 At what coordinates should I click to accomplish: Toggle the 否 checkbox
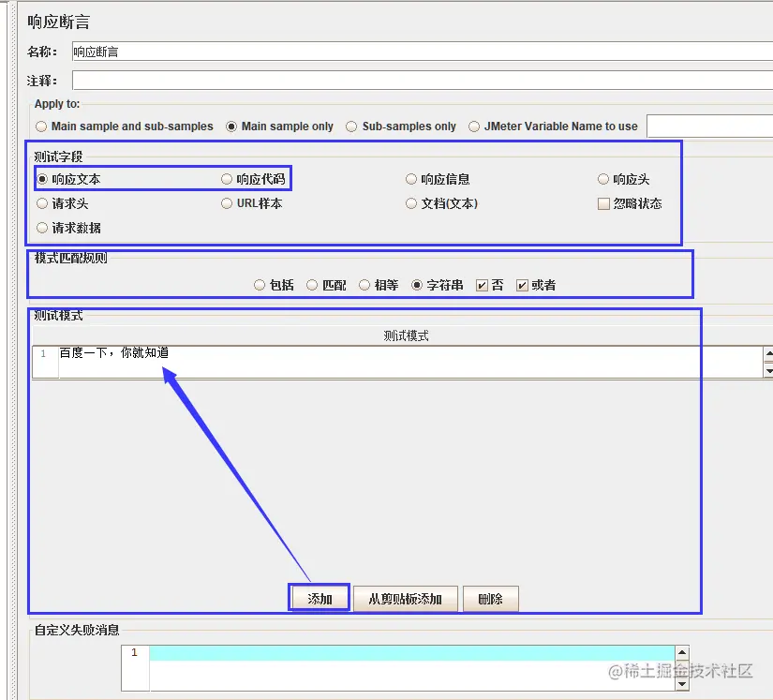click(x=482, y=286)
